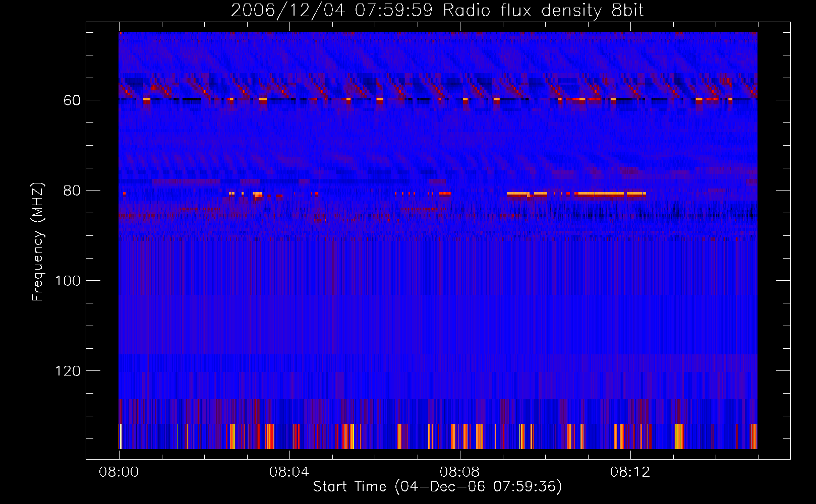This screenshot has width=816, height=504.
Task: Click the 08:12 time tick label
Action: click(630, 472)
